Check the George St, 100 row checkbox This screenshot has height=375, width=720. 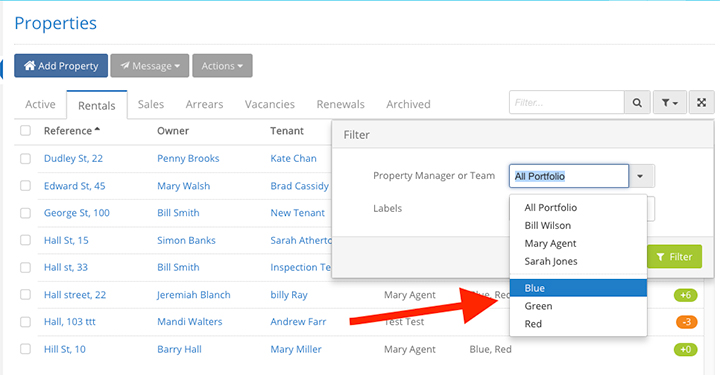coord(25,213)
